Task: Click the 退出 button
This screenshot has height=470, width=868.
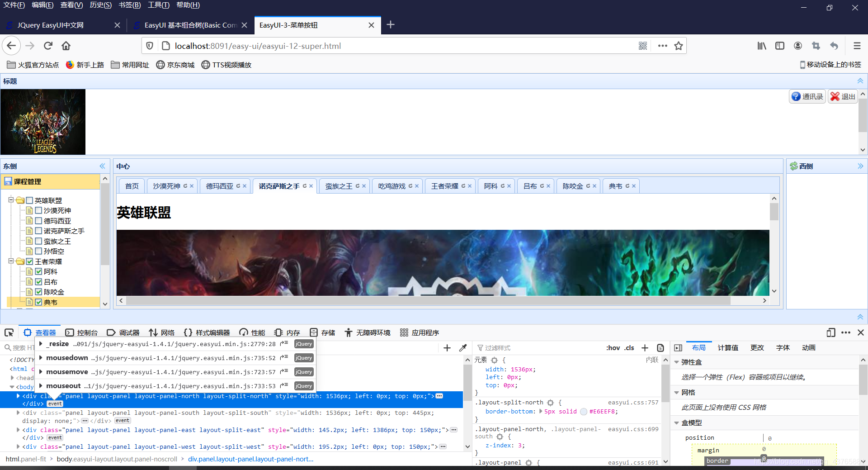Action: point(843,96)
